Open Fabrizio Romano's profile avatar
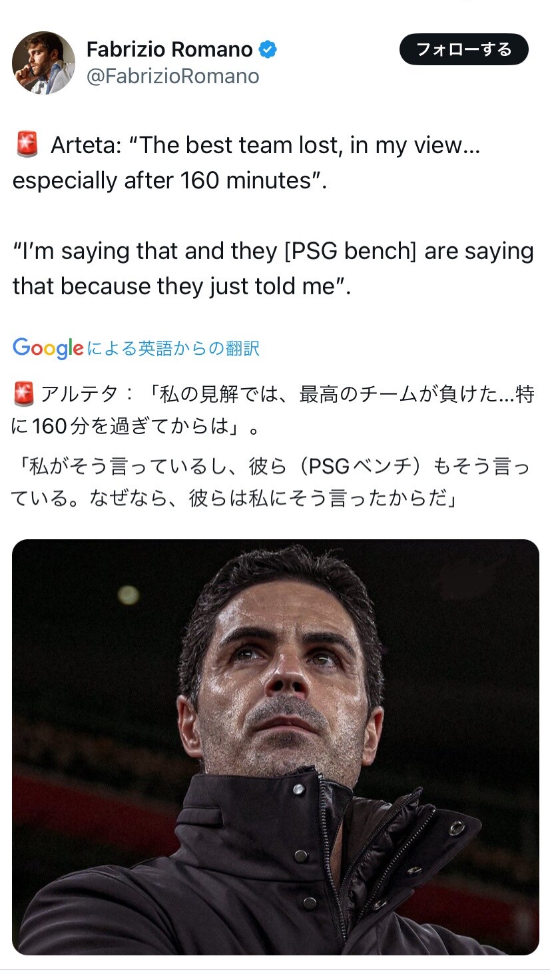Viewport: 550px width, 980px height. 43,63
